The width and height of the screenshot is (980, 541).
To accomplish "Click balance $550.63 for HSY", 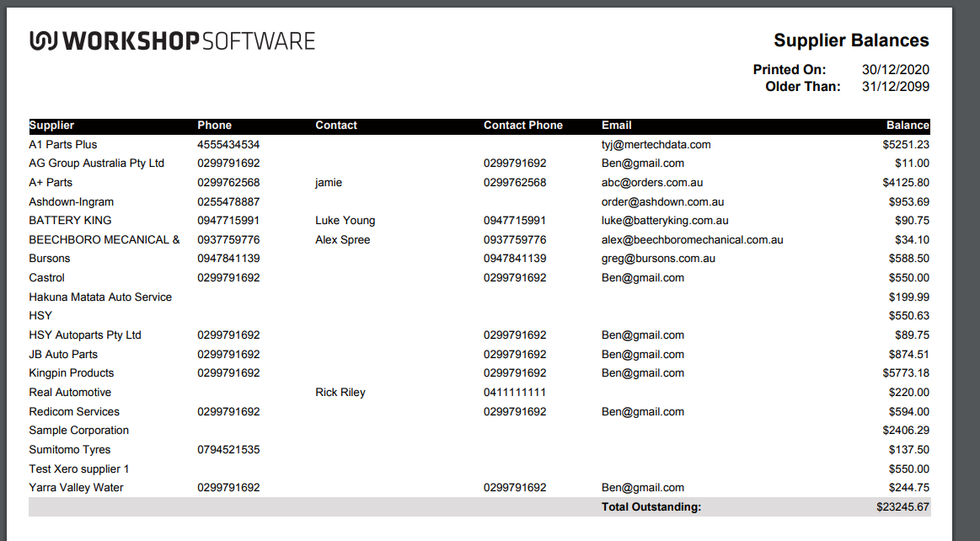I will 908,316.
